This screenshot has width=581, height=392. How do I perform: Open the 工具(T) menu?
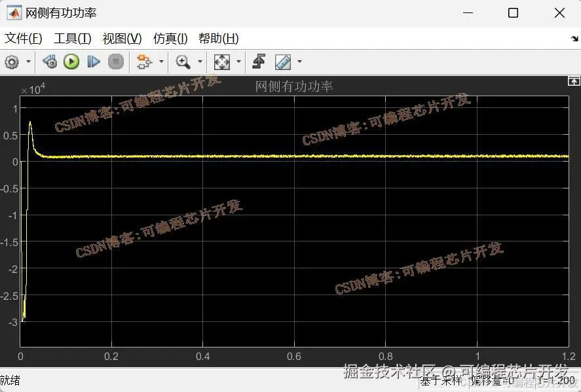[x=73, y=38]
